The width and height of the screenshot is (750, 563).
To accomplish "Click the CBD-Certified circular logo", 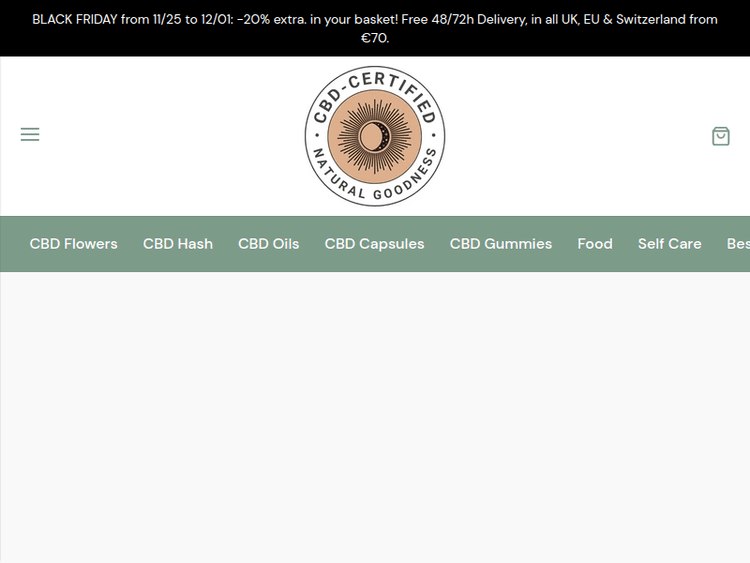I will click(x=375, y=136).
